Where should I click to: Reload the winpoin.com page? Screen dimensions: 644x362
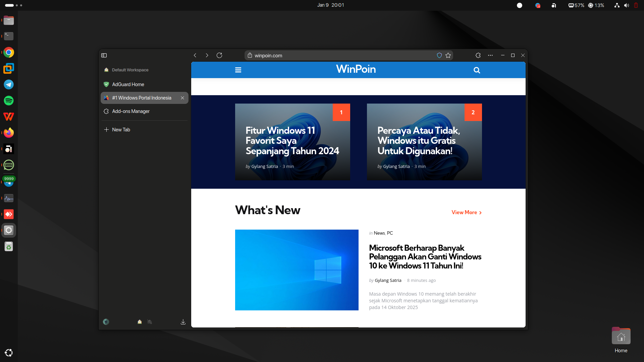pyautogui.click(x=219, y=55)
